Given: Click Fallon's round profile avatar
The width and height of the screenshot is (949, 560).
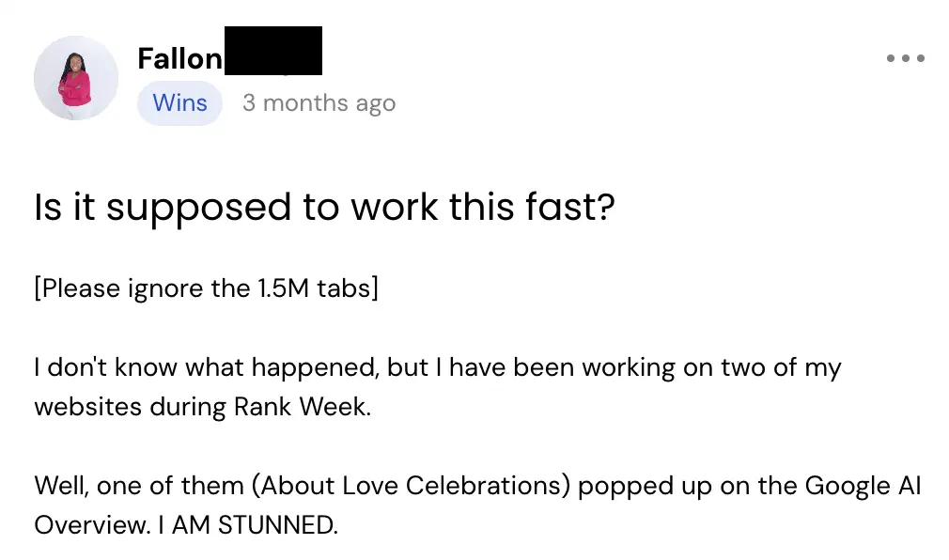Looking at the screenshot, I should coord(76,78).
